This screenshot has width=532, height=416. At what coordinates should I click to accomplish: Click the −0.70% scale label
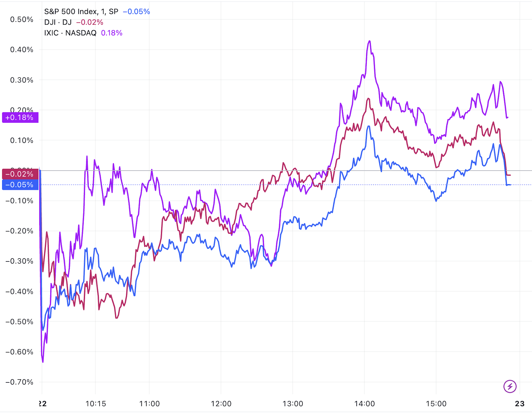(19, 382)
